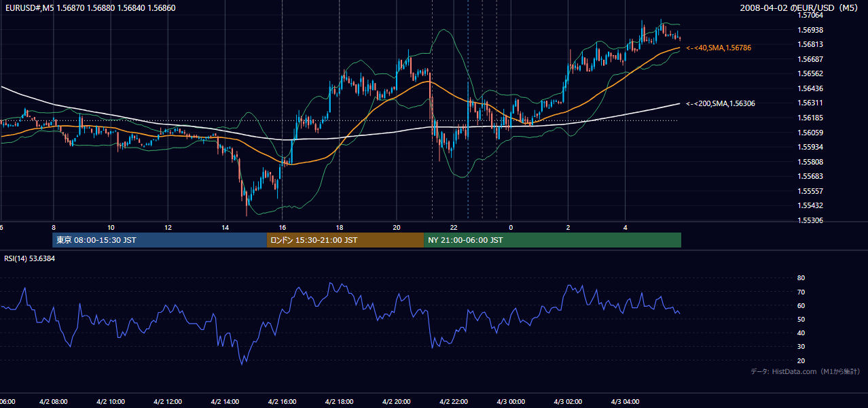
Task: Click the 4/3 04:00 time axis label
Action: point(625,401)
